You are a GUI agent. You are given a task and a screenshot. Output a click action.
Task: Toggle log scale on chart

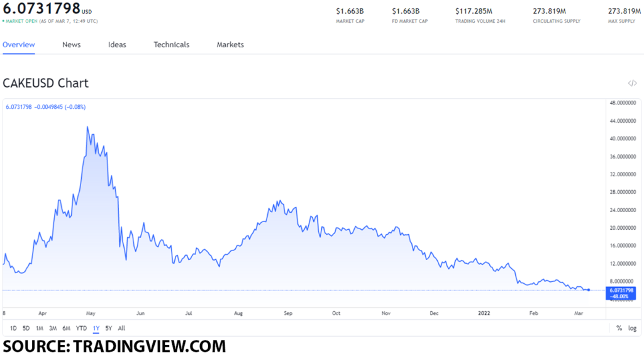point(632,329)
